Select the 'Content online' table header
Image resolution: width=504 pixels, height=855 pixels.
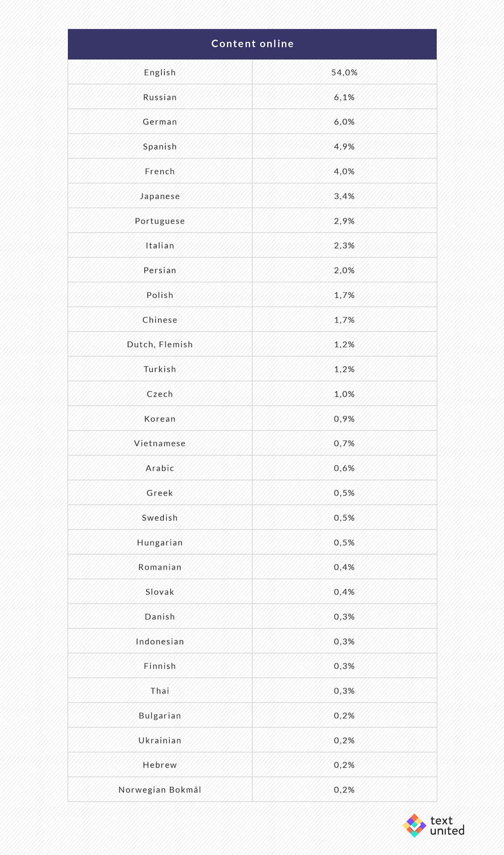point(252,44)
